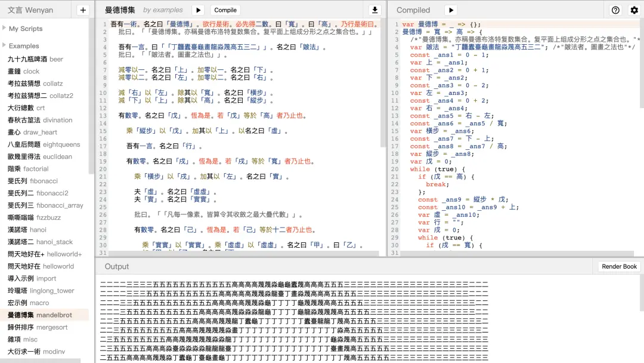Select the 問天地好在 helloworld example

(x=44, y=266)
